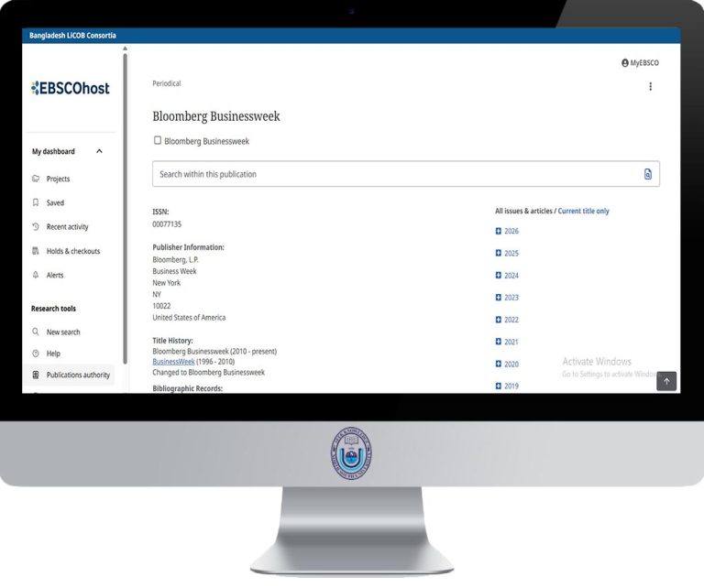The height and width of the screenshot is (588, 704).
Task: Click the EBSCOhost logo
Action: 70,88
